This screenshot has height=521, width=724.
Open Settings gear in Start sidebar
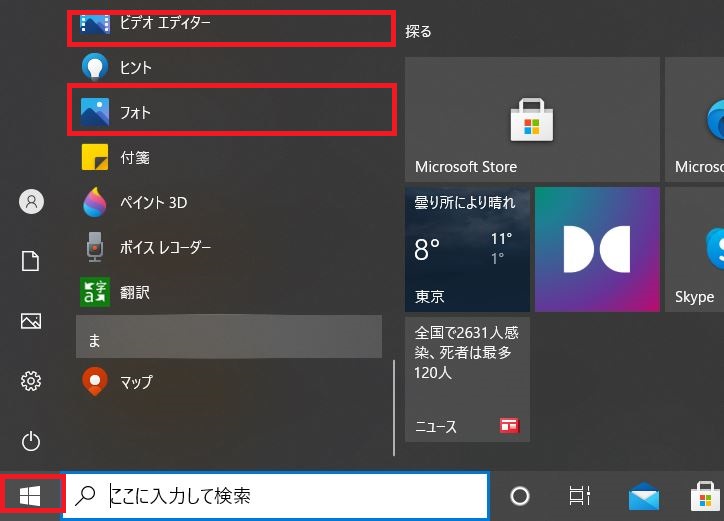tap(31, 381)
